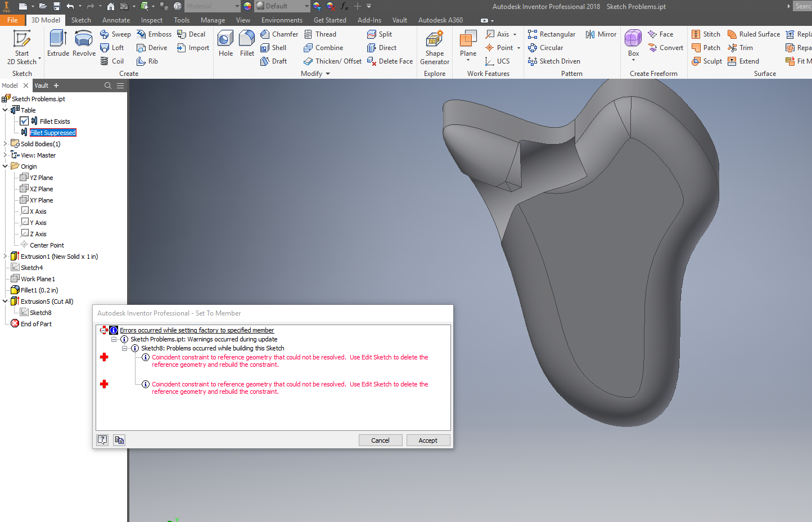This screenshot has height=522, width=812.
Task: Open the Shape Generator
Action: [x=434, y=47]
